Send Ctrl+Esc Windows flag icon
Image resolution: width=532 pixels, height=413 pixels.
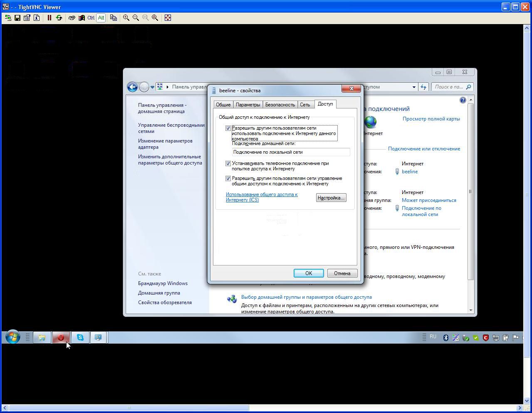82,18
